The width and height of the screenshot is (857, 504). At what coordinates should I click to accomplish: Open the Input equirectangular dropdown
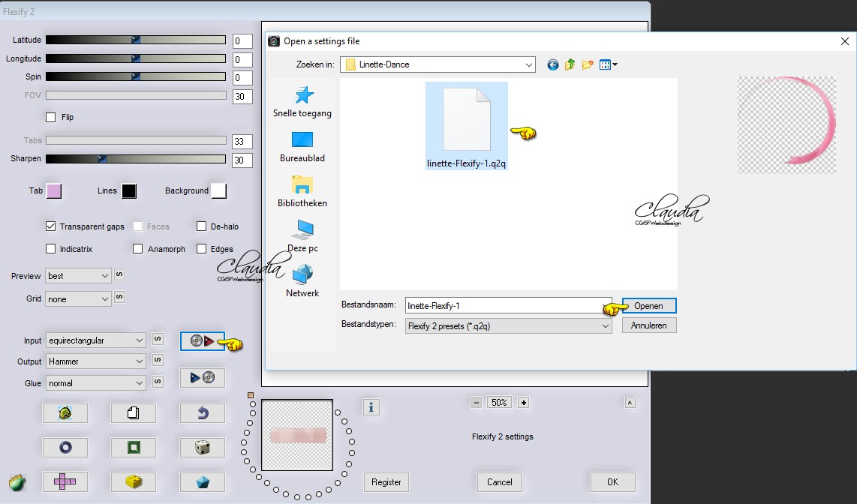point(95,340)
